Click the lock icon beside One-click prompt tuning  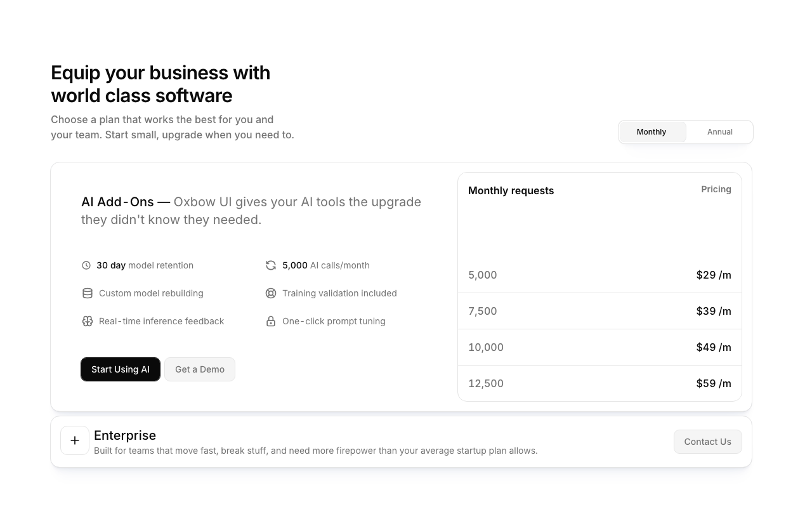click(271, 321)
